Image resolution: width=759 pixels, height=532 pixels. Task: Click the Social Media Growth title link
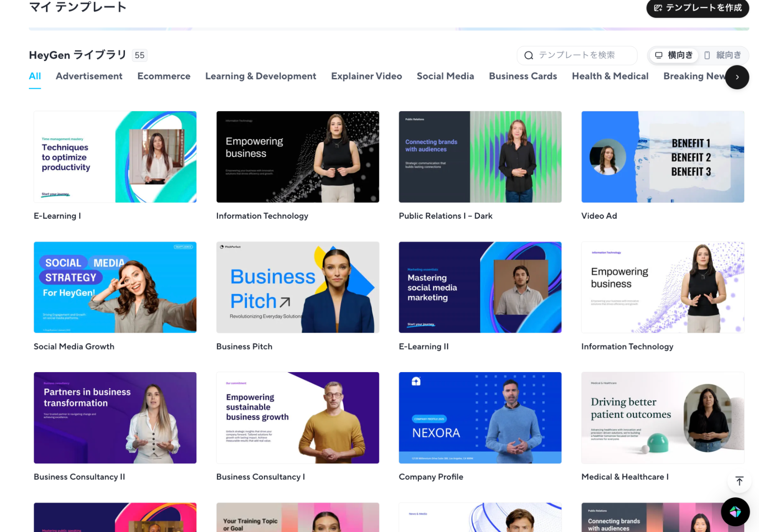74,346
